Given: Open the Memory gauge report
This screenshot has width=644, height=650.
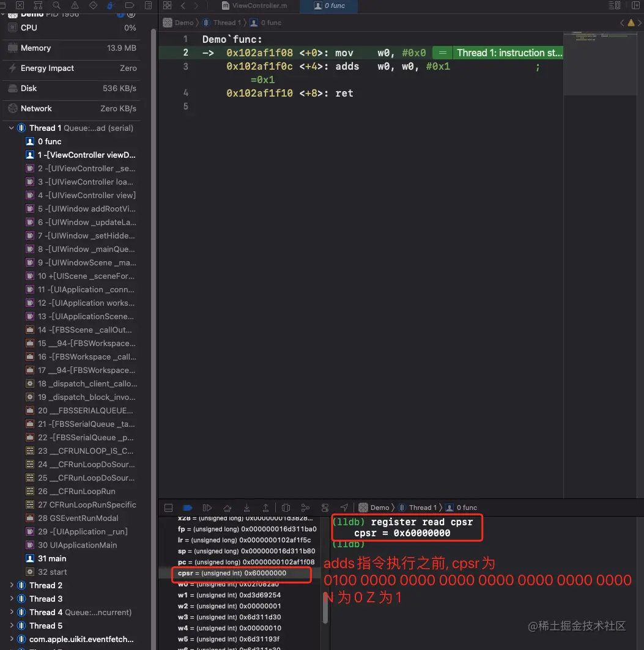Looking at the screenshot, I should 72,48.
